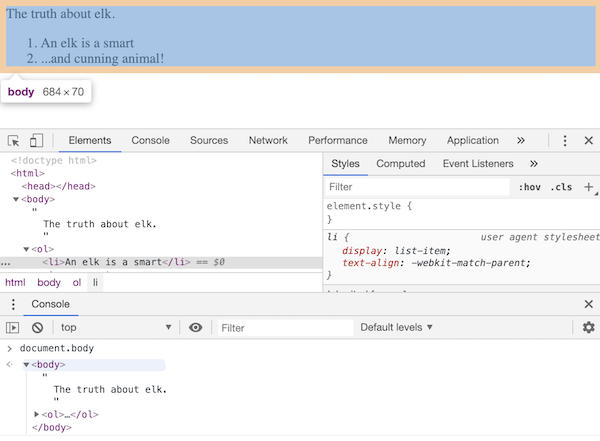Open the DevTools three-dot customize menu

(x=565, y=140)
